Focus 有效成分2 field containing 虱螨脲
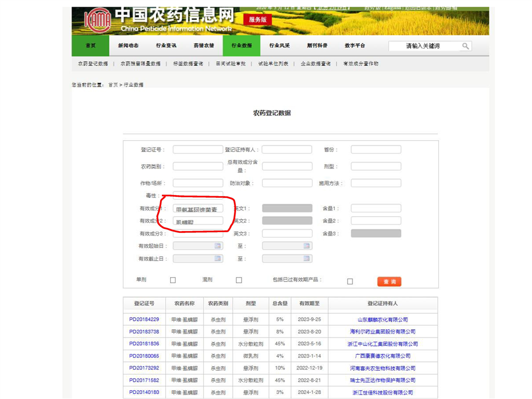The width and height of the screenshot is (532, 399). [x=198, y=221]
